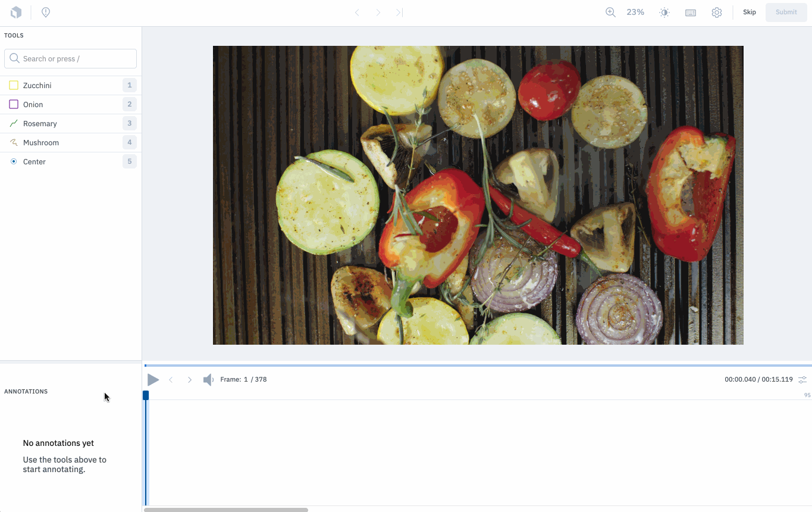Choose the Rosemary polyline tool
This screenshot has width=812, height=512.
(x=71, y=124)
